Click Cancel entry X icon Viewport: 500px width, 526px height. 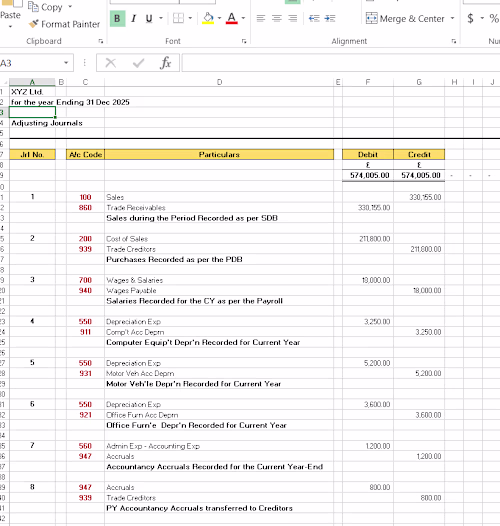click(110, 63)
